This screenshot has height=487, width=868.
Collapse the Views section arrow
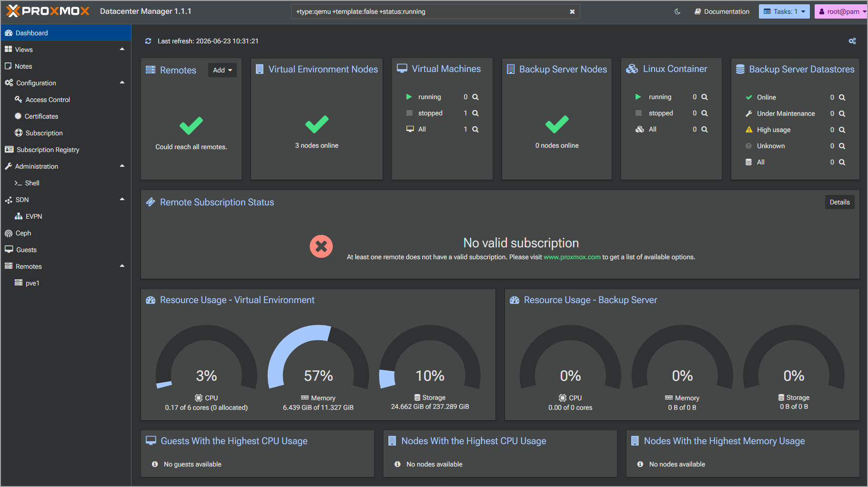(122, 49)
